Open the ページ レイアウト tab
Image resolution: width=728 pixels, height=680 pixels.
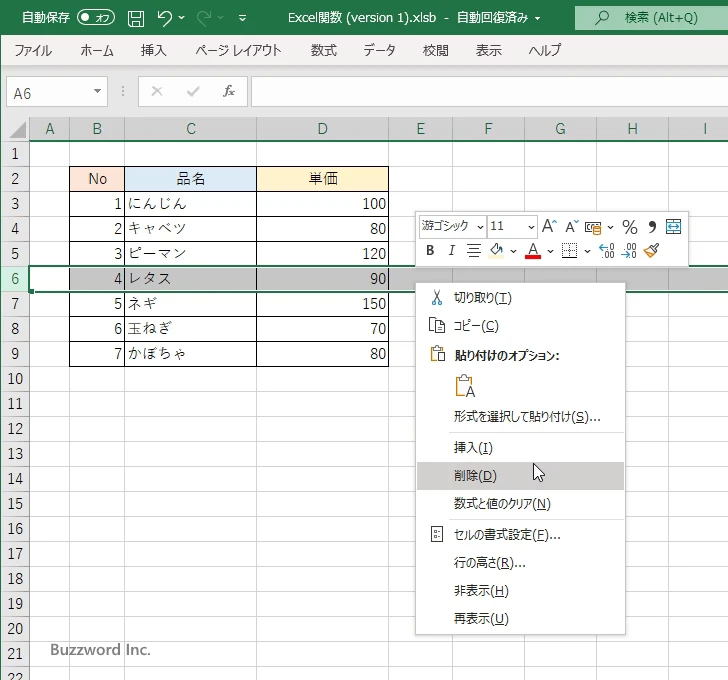tap(238, 50)
